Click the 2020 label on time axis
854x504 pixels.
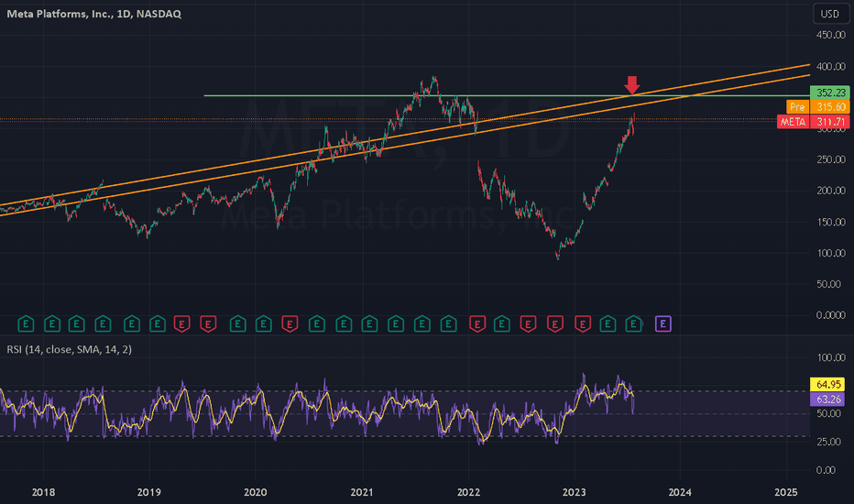[255, 493]
